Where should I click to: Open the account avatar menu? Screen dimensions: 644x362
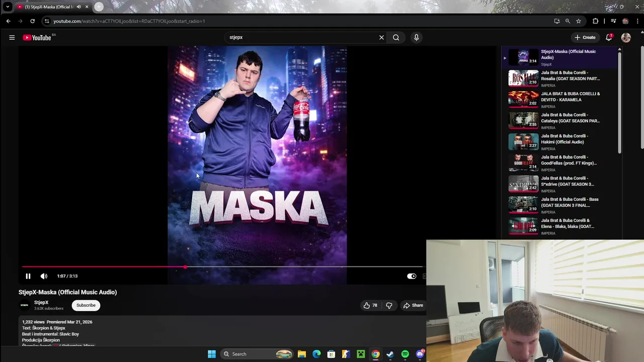[x=626, y=37]
